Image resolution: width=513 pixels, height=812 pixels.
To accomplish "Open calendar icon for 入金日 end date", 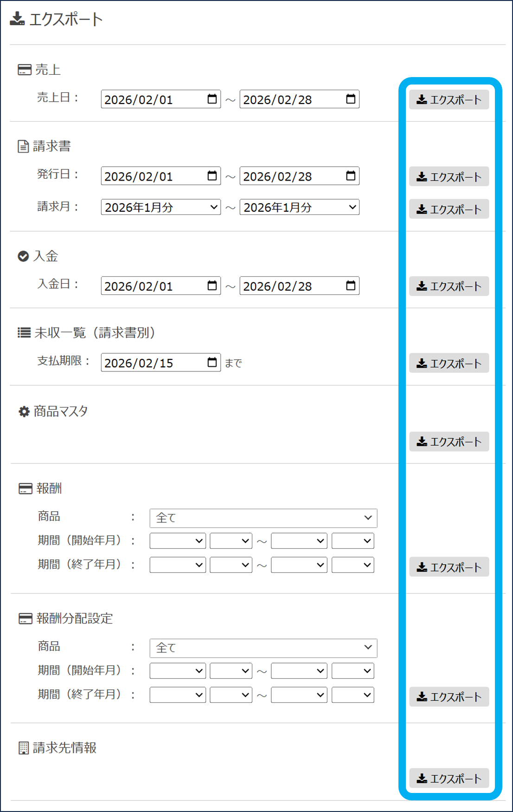I will 351,286.
